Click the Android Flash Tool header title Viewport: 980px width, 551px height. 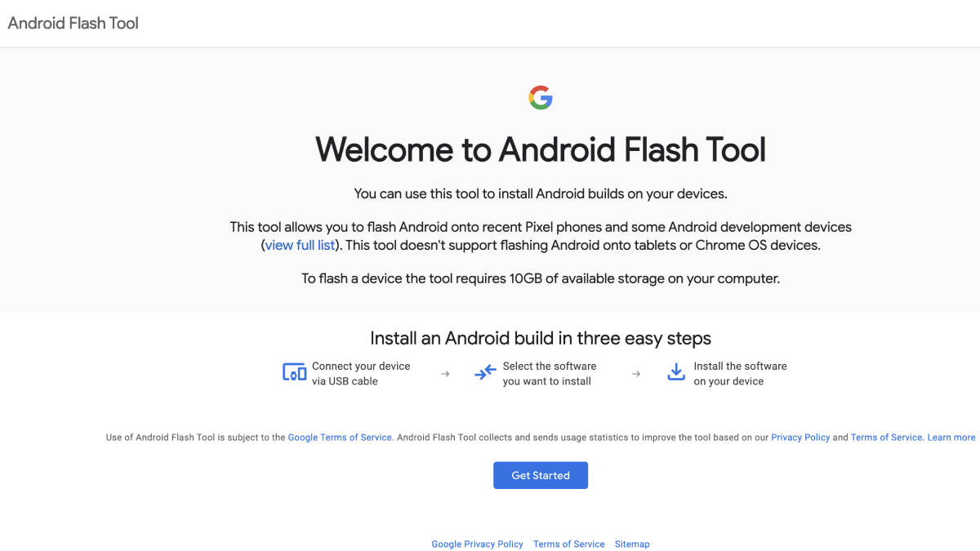tap(73, 23)
